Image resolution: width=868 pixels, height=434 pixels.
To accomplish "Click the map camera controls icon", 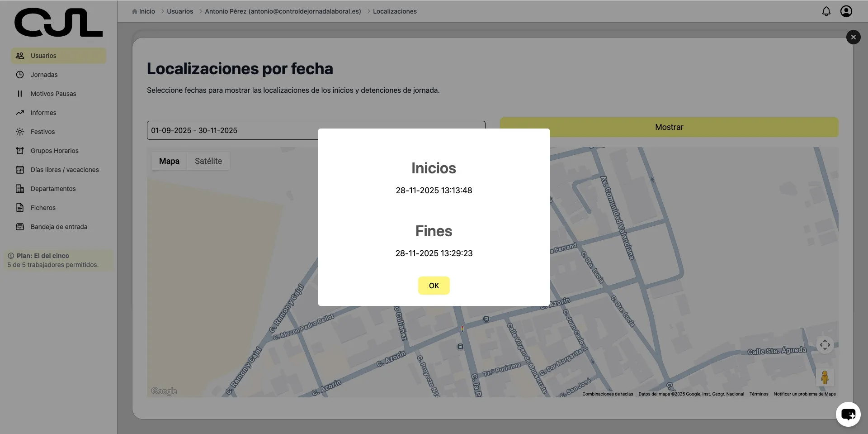I will [x=825, y=345].
